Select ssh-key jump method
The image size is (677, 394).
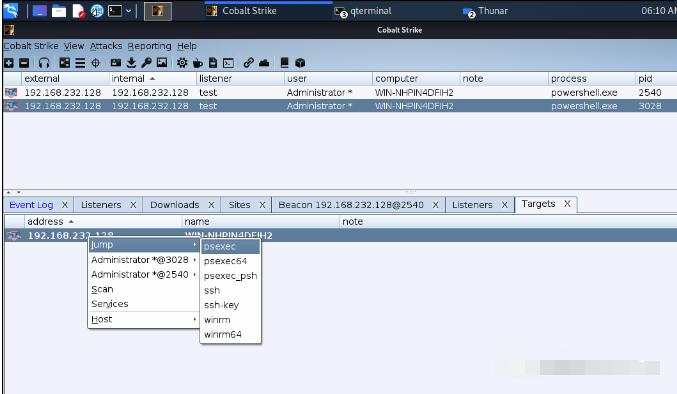click(x=231, y=305)
